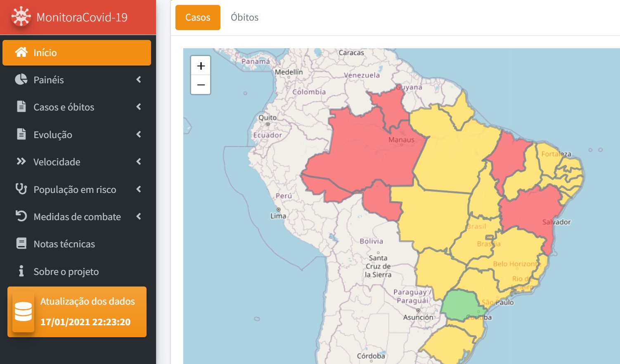Click the info icon for Sobre o projeto
Screen dimensions: 620x364
point(21,271)
